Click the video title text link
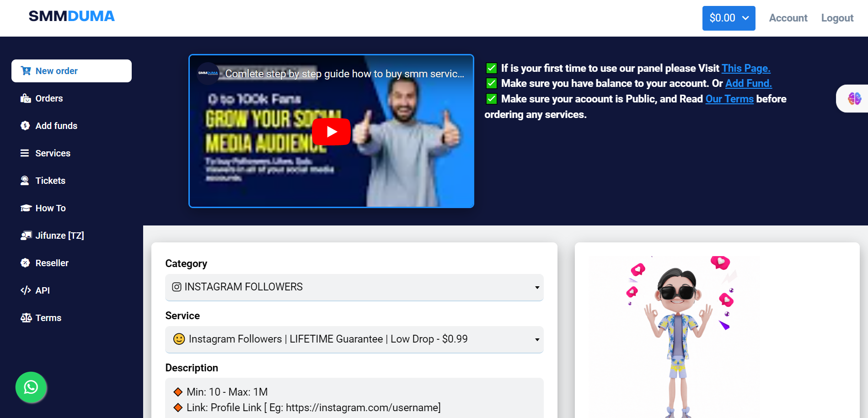This screenshot has width=868, height=418. click(344, 74)
